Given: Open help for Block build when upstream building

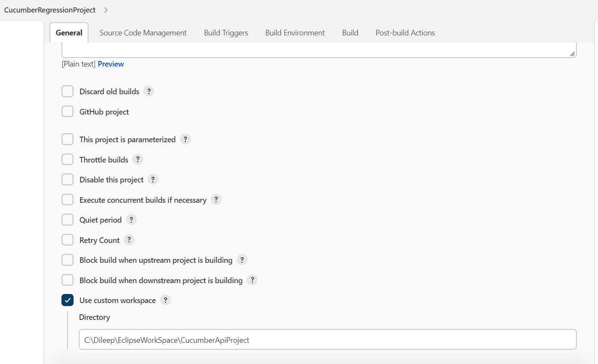Looking at the screenshot, I should 242,259.
